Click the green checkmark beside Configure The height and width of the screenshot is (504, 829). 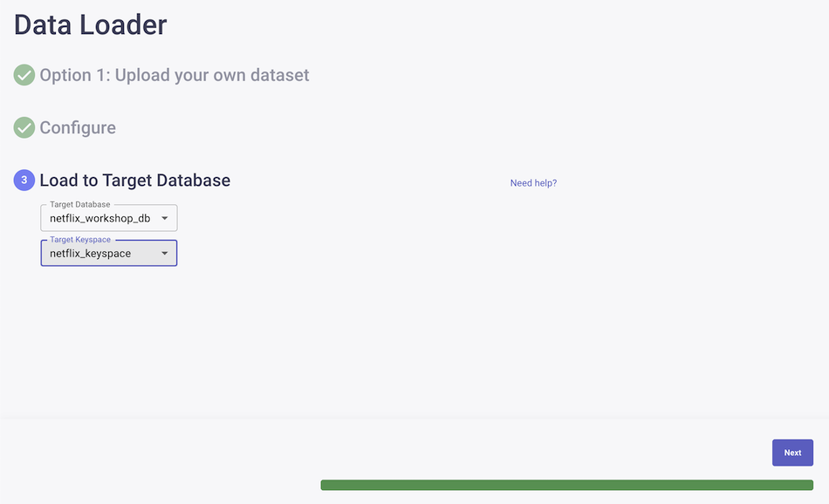[24, 127]
